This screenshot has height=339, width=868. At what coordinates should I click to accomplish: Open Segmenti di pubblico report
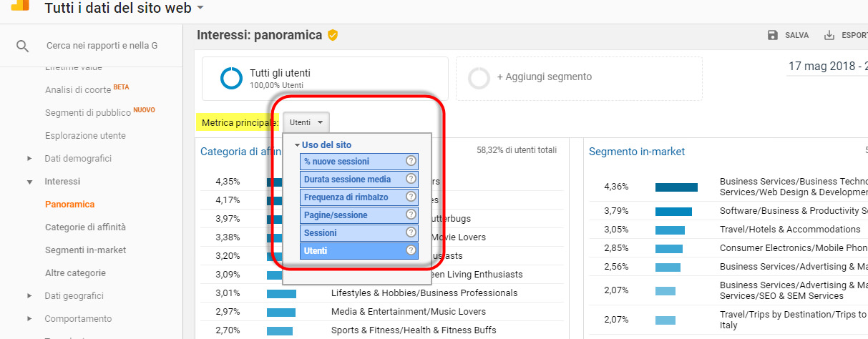pos(88,112)
